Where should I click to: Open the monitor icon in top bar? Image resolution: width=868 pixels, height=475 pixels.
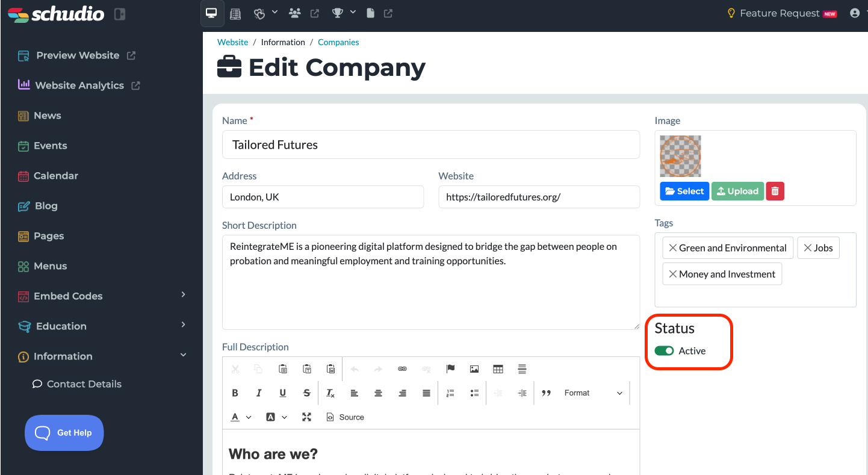pos(211,13)
